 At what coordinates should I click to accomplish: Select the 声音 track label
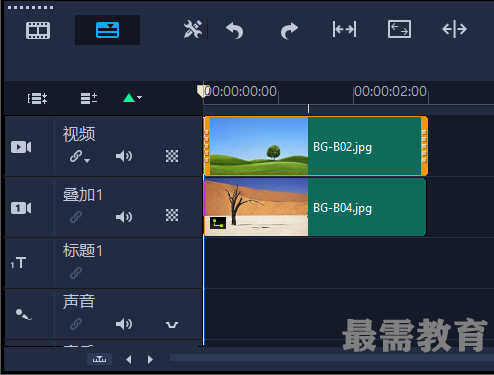point(79,301)
